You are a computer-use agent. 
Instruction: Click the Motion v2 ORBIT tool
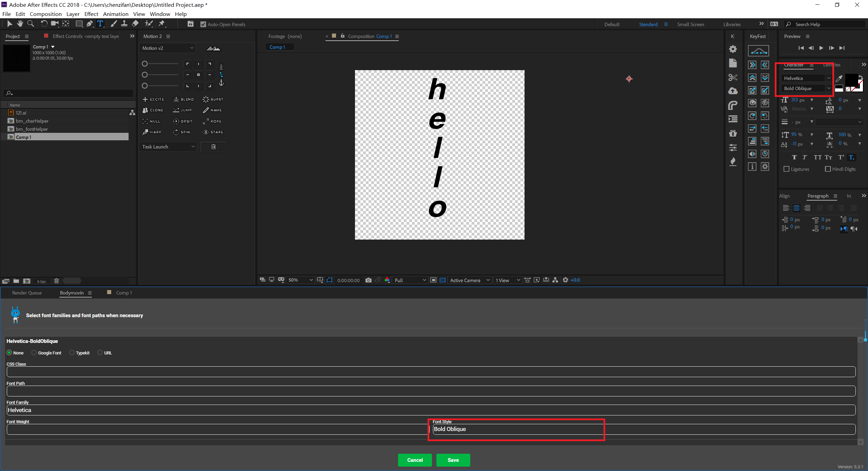[183, 121]
